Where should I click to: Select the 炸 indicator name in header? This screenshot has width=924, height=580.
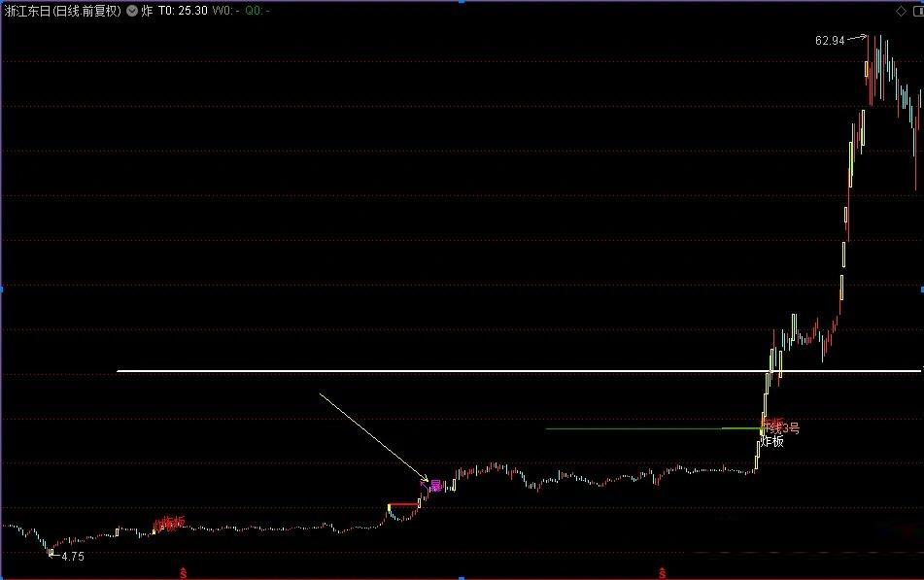click(x=147, y=11)
